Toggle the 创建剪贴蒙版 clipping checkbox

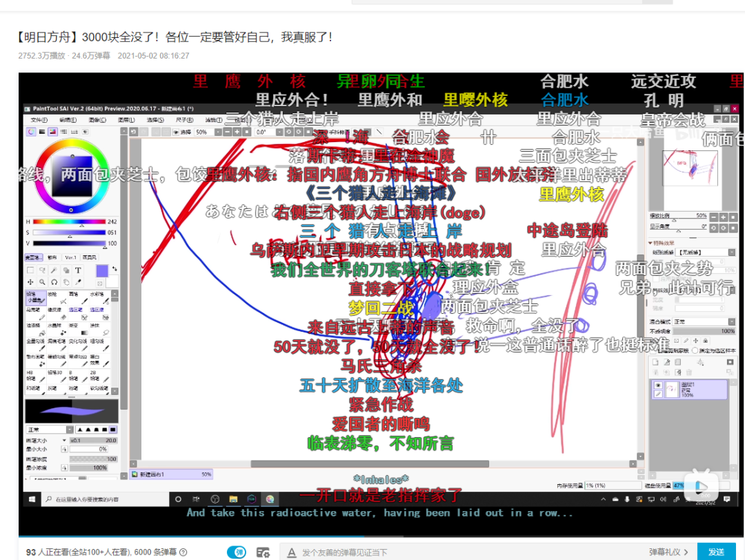[653, 350]
